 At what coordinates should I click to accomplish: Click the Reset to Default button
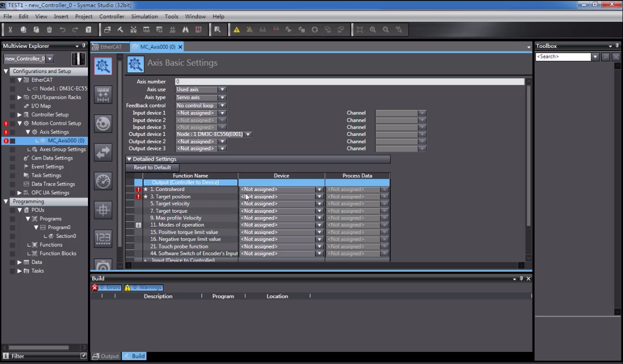tap(152, 168)
